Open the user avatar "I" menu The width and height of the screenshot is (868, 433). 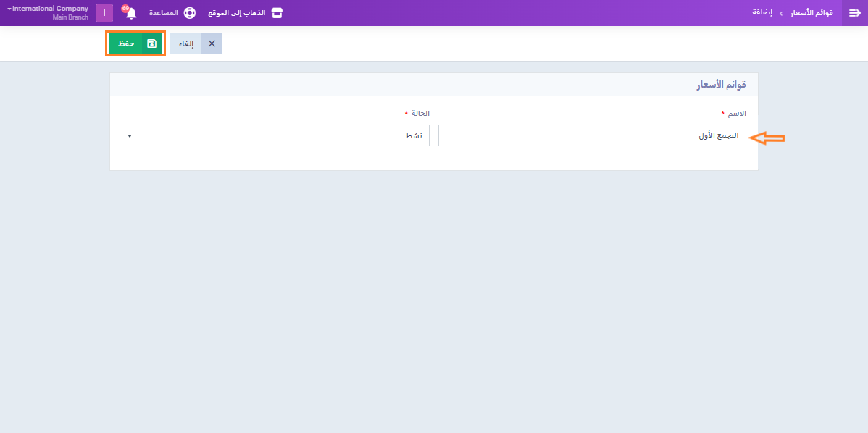(x=104, y=13)
